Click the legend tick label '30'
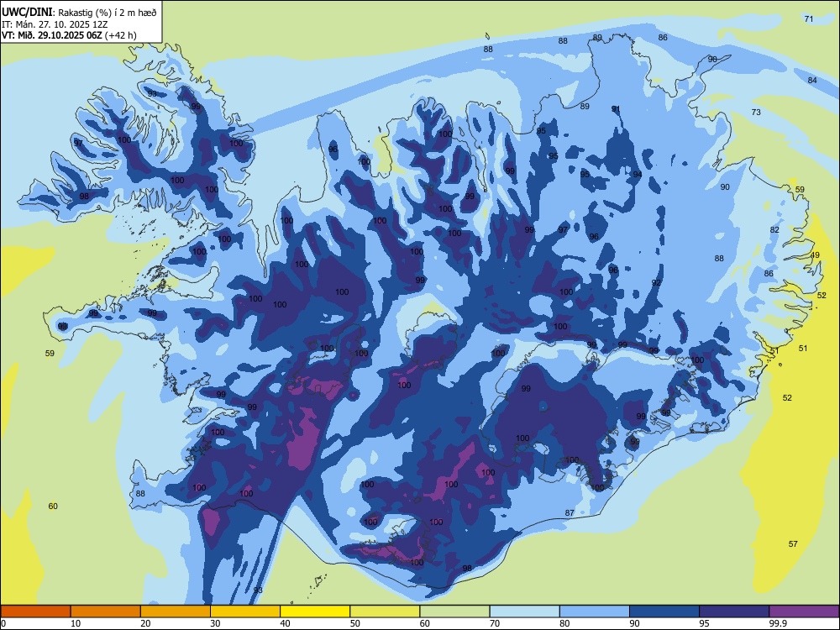 [x=215, y=623]
